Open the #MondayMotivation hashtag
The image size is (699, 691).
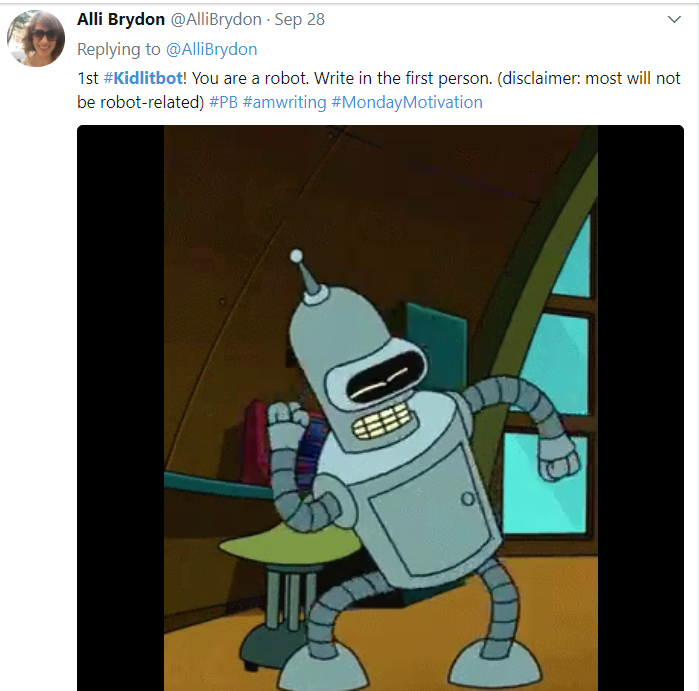coord(407,103)
